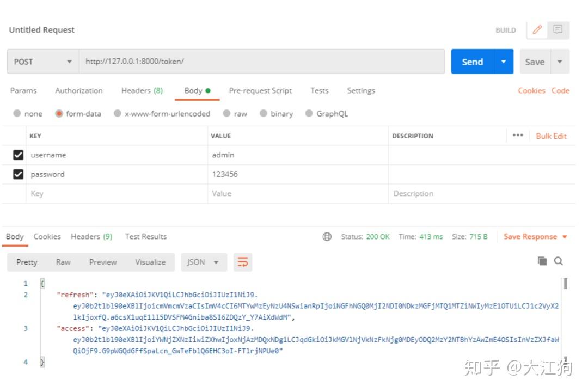Click the Send button
Viewport: 588px width, 392px height.
(472, 62)
